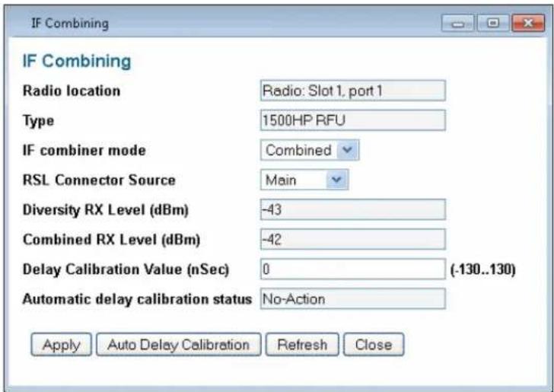Click the Type field showing 1500HP RFU
This screenshot has height=392, width=554.
pyautogui.click(x=353, y=120)
